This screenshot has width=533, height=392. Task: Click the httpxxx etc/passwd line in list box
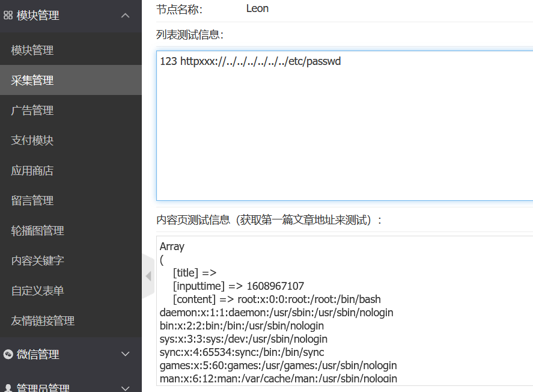[250, 61]
